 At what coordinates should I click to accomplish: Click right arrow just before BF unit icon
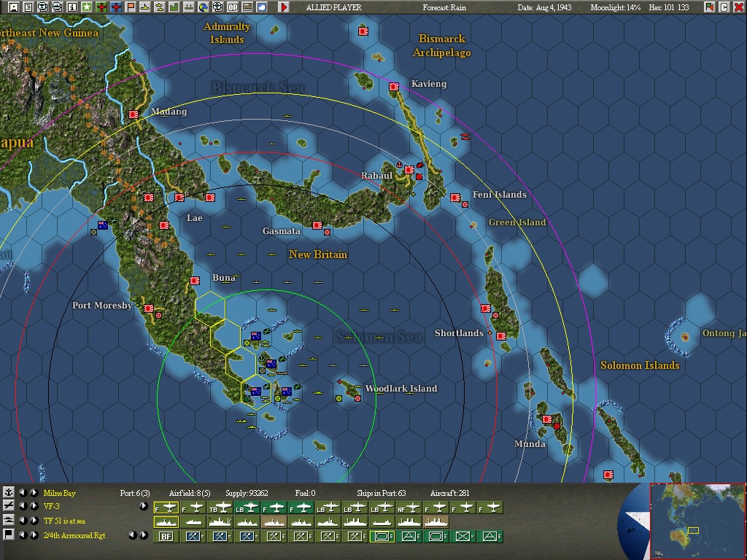[x=144, y=535]
